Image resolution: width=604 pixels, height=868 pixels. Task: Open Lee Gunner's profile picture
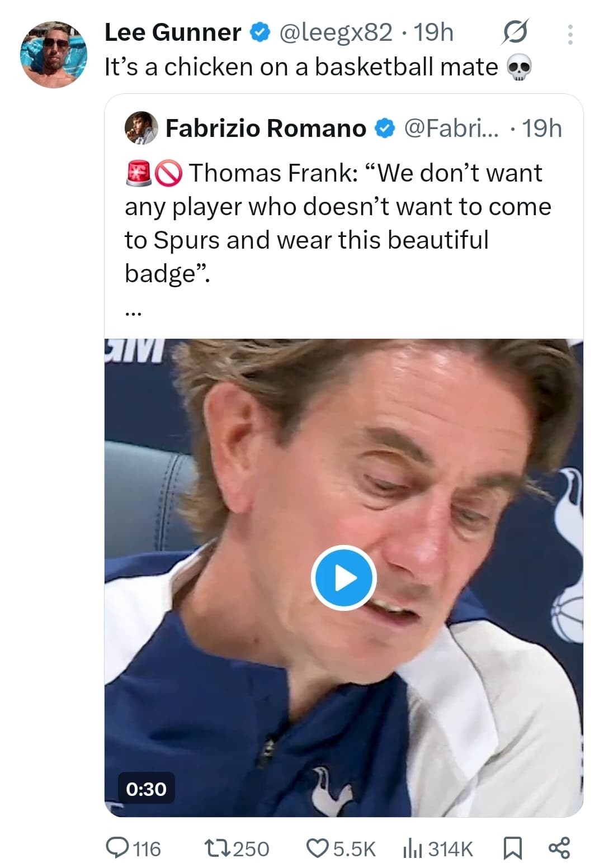(54, 54)
